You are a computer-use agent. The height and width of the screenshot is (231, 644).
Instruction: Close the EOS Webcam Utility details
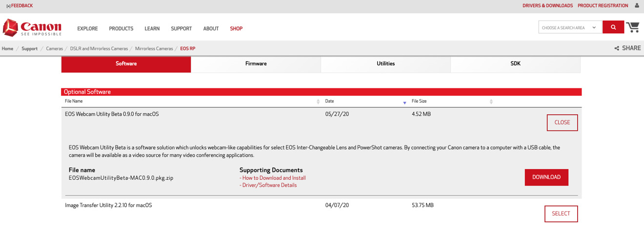tap(562, 123)
